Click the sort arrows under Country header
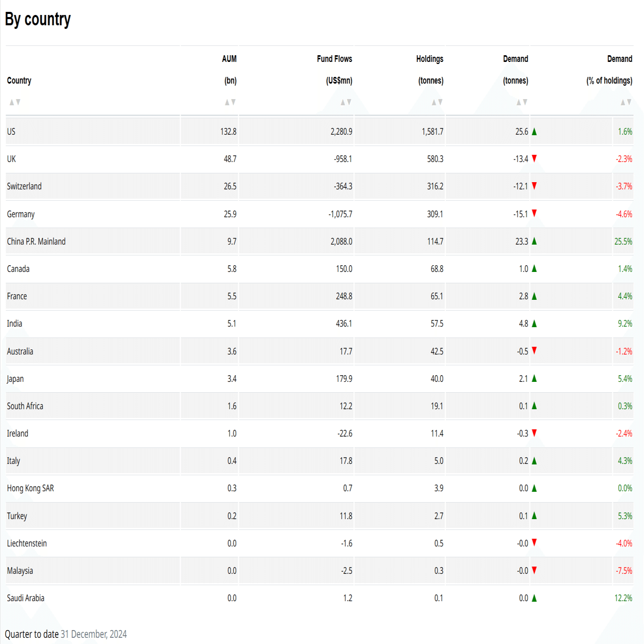Viewport: 644px width, 644px height. click(x=15, y=102)
